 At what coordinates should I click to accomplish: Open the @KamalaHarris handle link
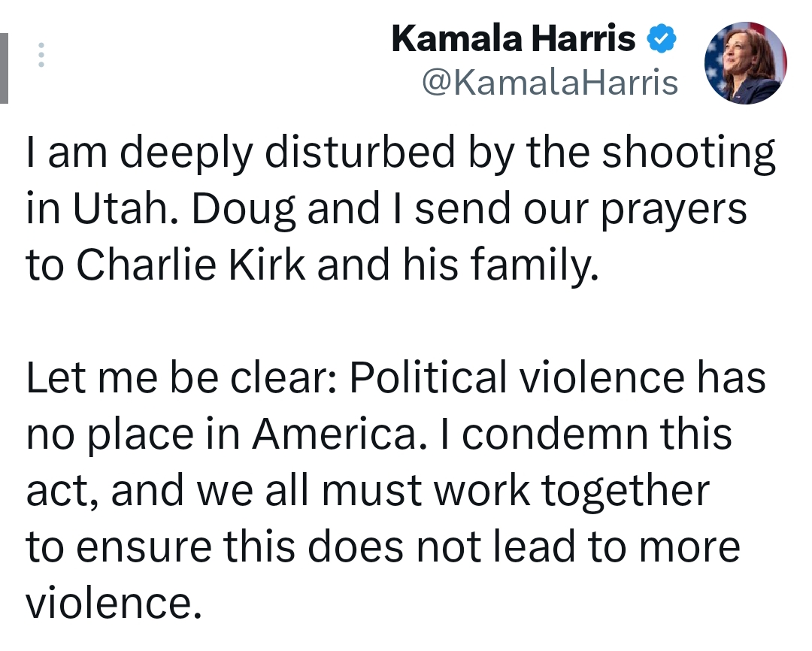click(x=550, y=83)
